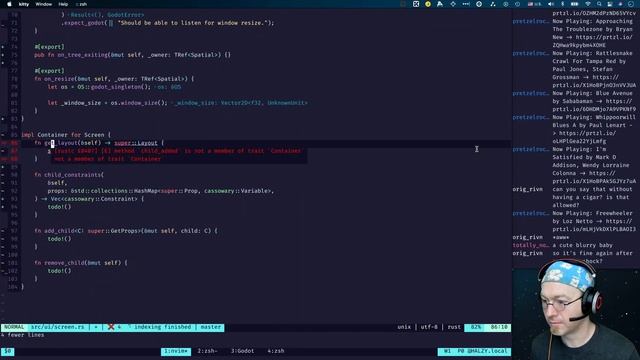Viewport: 640px width, 360px height.
Task: Click the 'let _window_size' line
Action: point(107,103)
